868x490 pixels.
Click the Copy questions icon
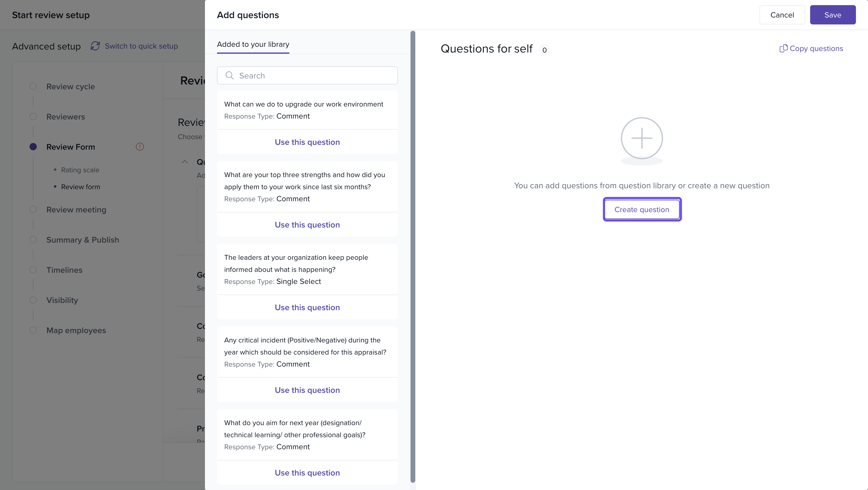[783, 49]
